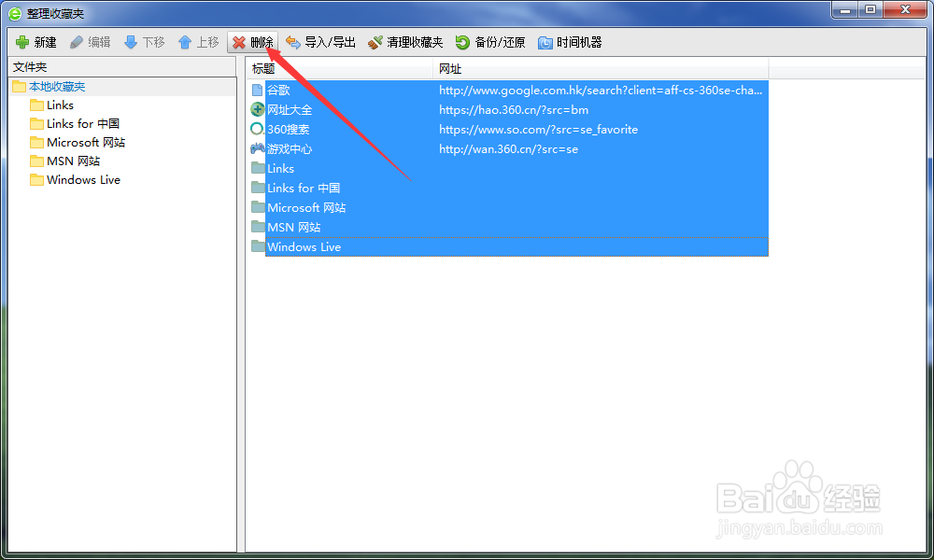Click the http://wan.360.cn URL cell
Viewport: 934px width, 560px height.
coord(509,148)
